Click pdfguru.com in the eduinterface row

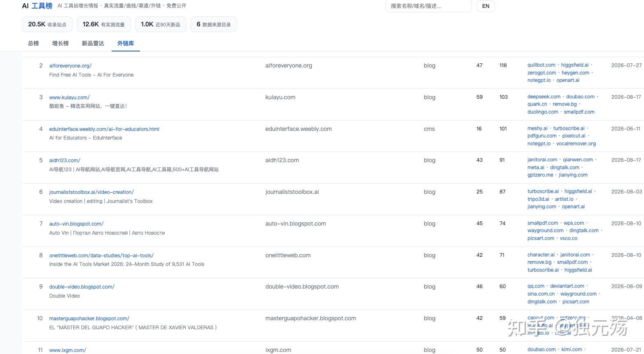[542, 136]
